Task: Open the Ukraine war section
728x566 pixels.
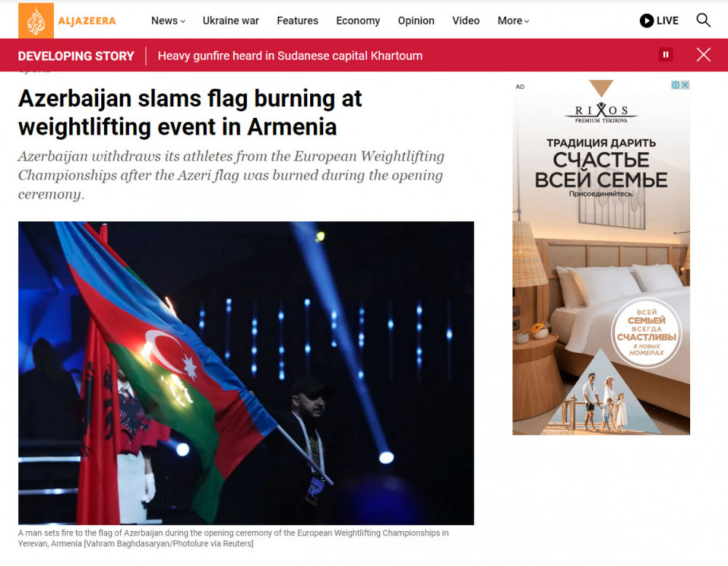Action: click(x=231, y=21)
